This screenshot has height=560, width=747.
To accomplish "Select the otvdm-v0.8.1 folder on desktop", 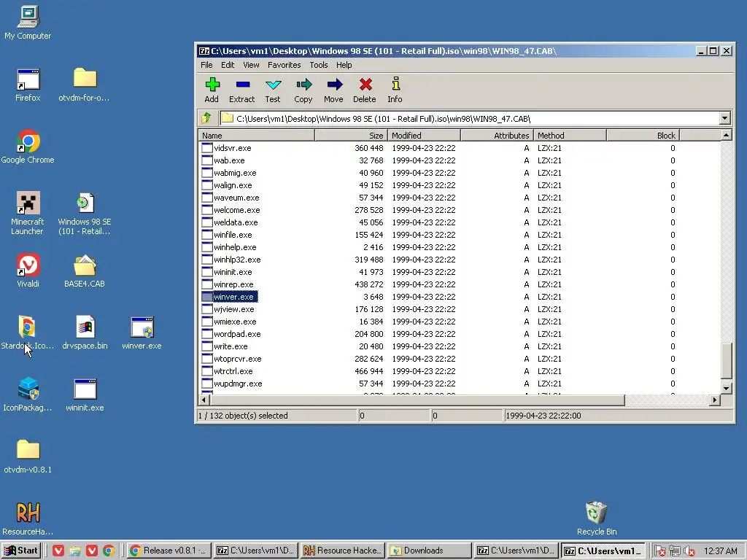I will coord(28,456).
